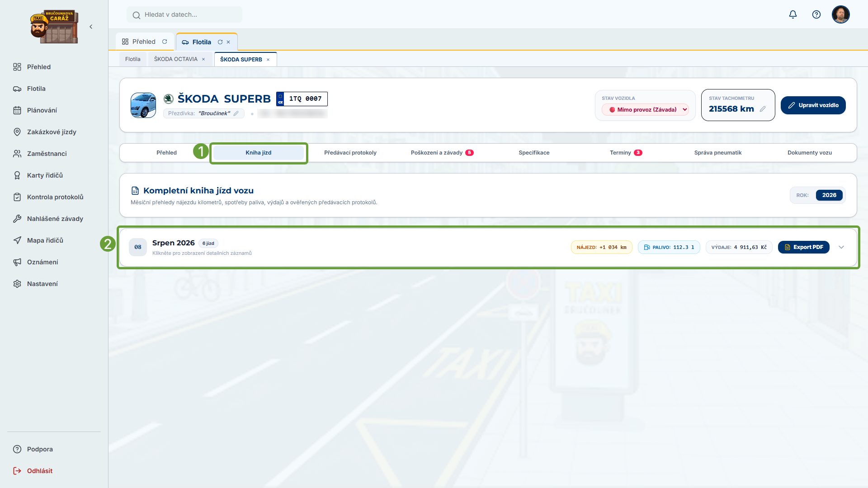Click the search magnifier icon
This screenshot has height=488, width=868.
click(x=136, y=15)
